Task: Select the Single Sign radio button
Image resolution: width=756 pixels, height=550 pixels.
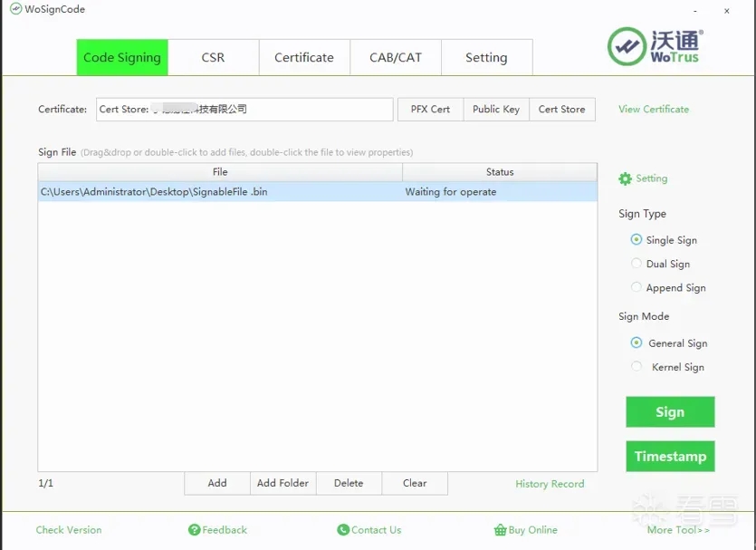Action: tap(636, 240)
